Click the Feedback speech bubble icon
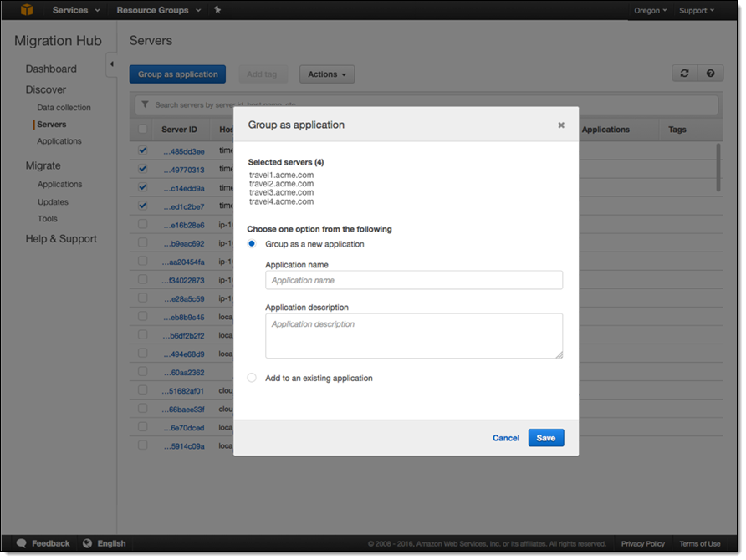The height and width of the screenshot is (560, 746). pos(22,543)
